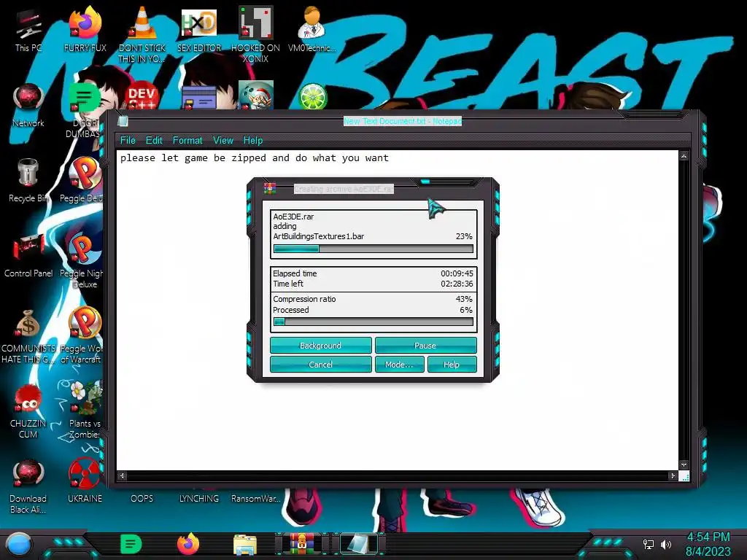Open the Notepad View menu
This screenshot has width=747, height=560.
pos(223,141)
